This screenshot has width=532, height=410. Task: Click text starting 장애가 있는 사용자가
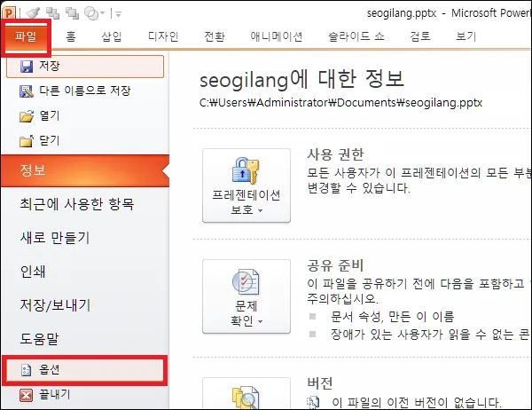click(429, 335)
